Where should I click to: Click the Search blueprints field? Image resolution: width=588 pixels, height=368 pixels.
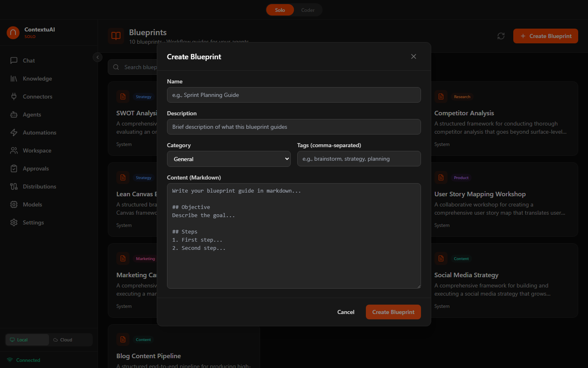(133, 67)
